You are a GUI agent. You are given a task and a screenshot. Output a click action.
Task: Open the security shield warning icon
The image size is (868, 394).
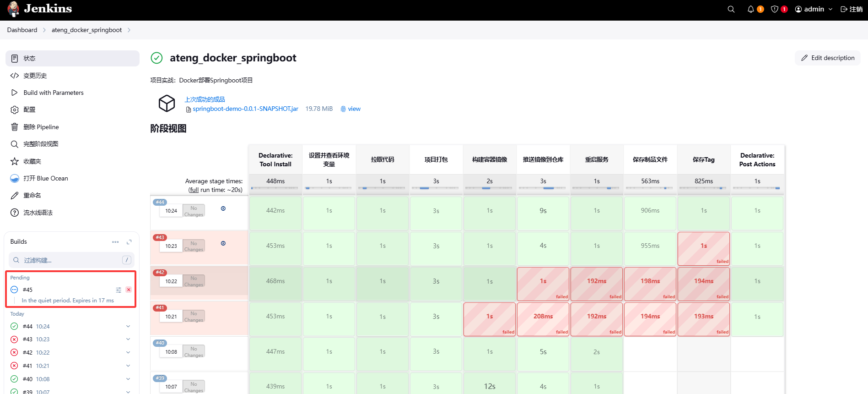click(x=775, y=9)
